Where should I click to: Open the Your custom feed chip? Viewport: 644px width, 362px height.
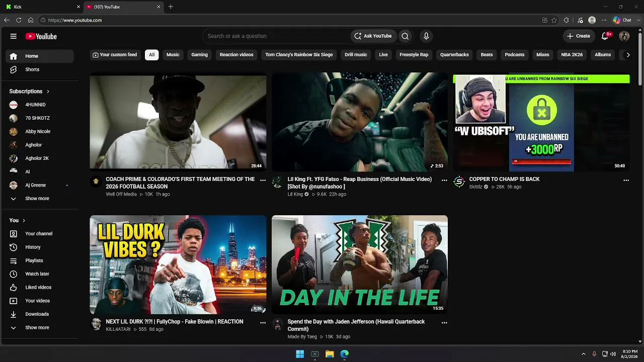click(x=115, y=55)
